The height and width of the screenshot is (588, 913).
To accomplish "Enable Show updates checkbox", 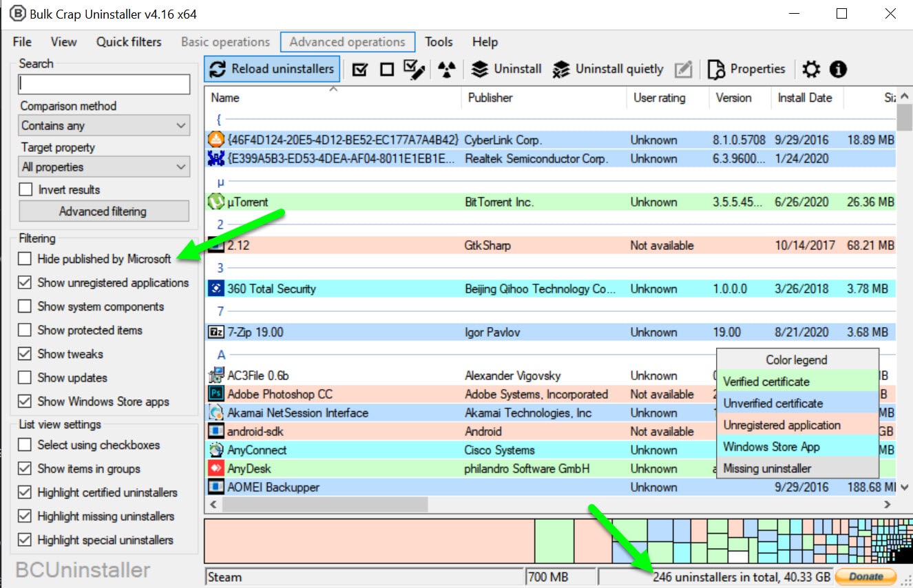I will tap(25, 377).
